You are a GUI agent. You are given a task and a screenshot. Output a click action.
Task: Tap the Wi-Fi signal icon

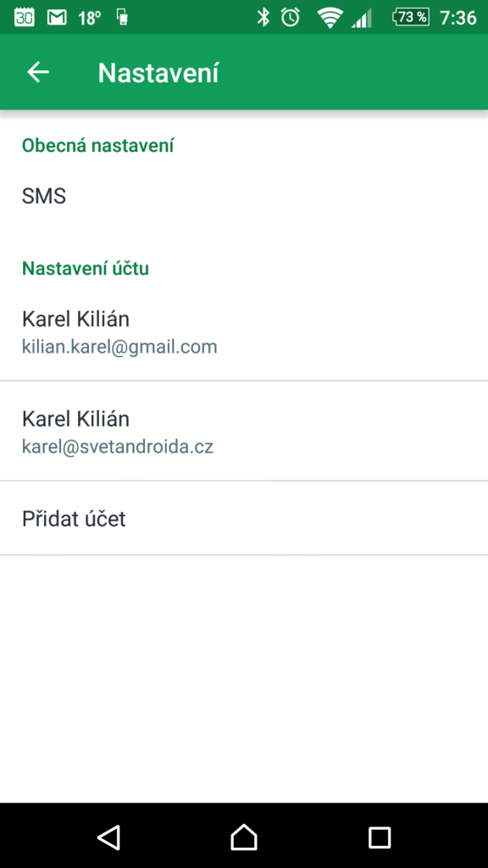tap(330, 19)
